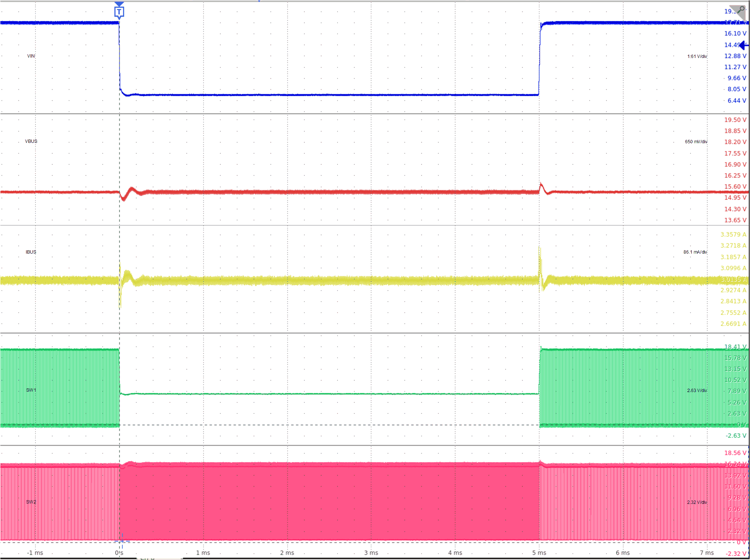Click the small blue crosshair cursor near 0 s
The width and height of the screenshot is (750, 560).
click(x=122, y=541)
